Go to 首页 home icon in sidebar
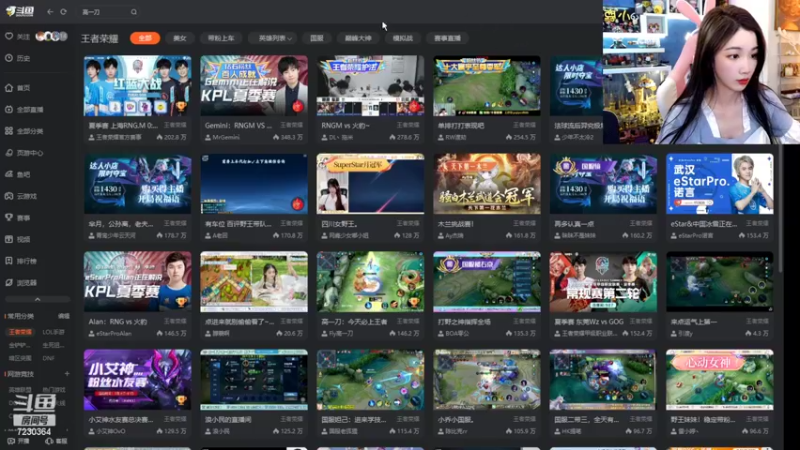 point(9,88)
